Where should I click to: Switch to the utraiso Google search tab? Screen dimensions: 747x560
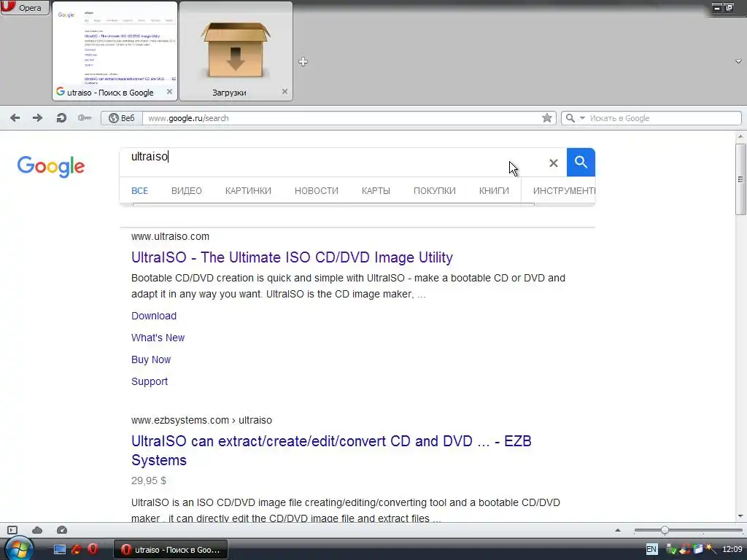point(115,51)
